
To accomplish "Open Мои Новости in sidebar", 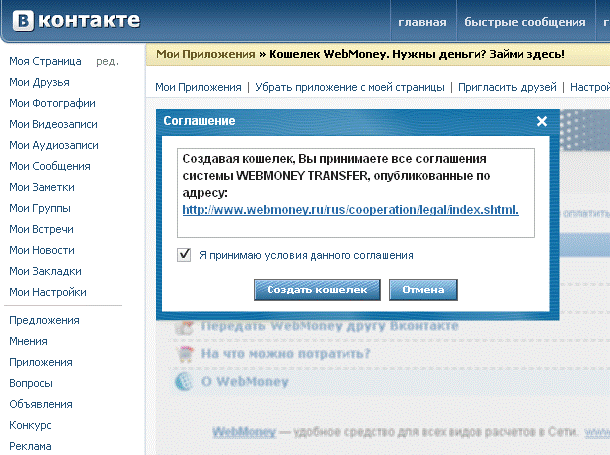I will tap(42, 250).
